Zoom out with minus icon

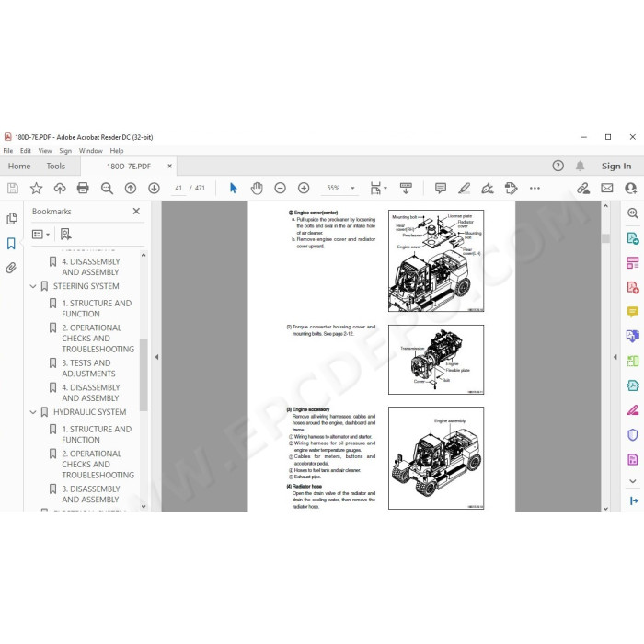pos(280,188)
